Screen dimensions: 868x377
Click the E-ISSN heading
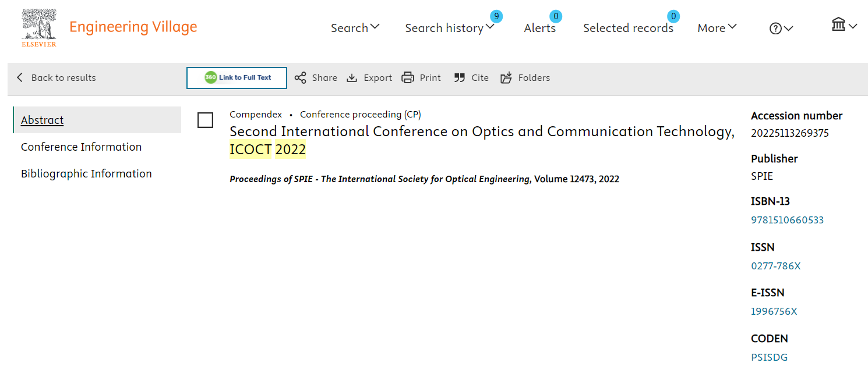tap(767, 293)
